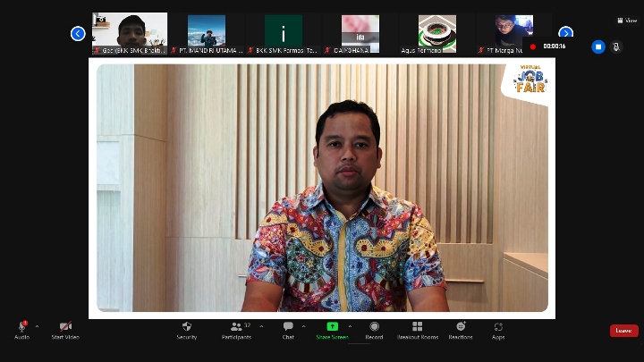This screenshot has height=362, width=644.
Task: Click the red Leave button
Action: tap(623, 331)
